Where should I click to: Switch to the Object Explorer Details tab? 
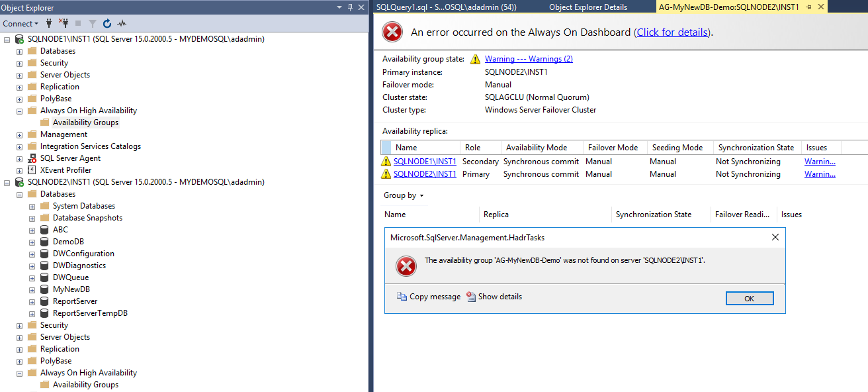pyautogui.click(x=588, y=7)
